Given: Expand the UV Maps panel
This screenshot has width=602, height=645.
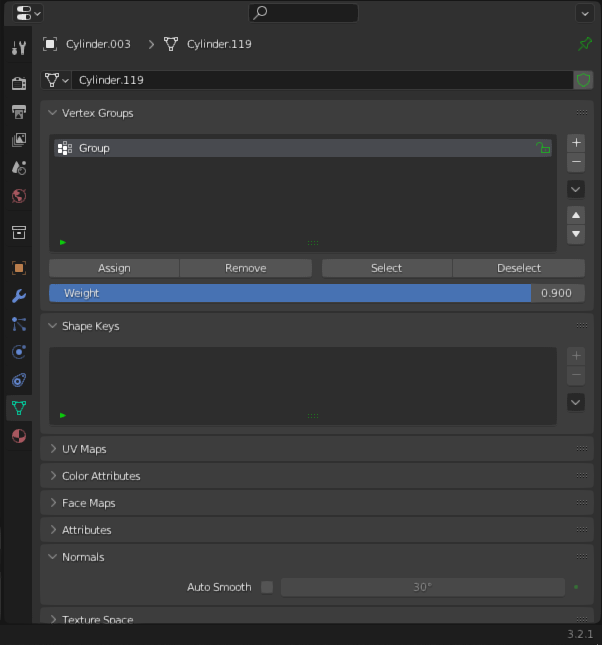Looking at the screenshot, I should tap(53, 449).
